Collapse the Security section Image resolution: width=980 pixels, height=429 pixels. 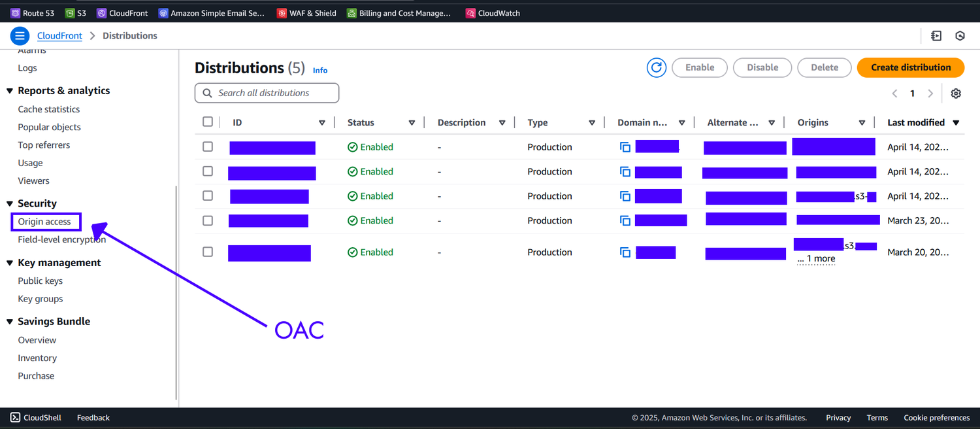(x=10, y=204)
